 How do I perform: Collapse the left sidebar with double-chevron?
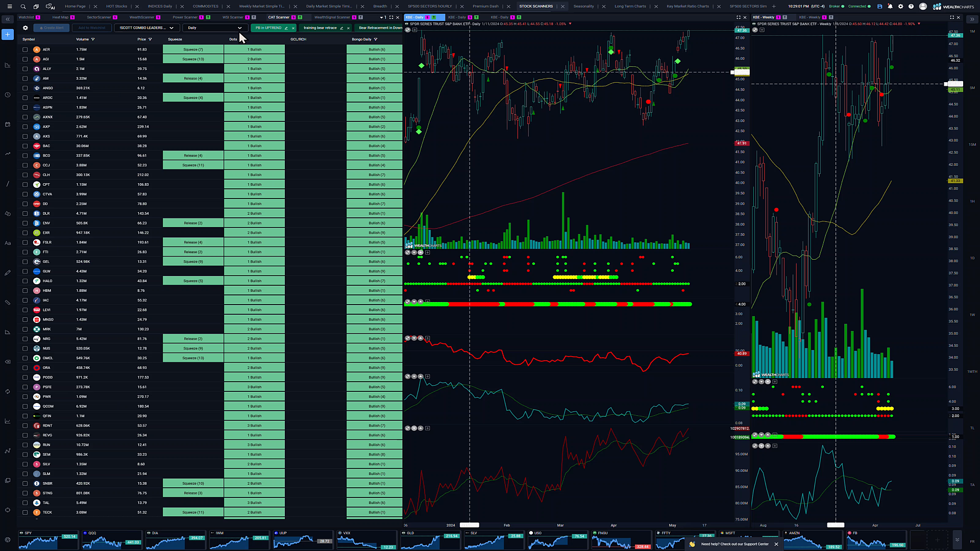(8, 19)
